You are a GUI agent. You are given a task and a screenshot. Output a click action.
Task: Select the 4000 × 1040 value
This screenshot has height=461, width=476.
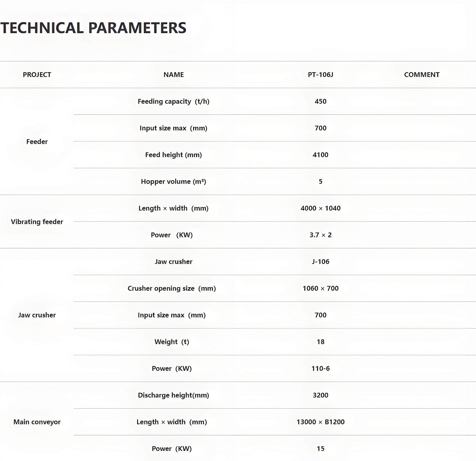[x=320, y=208]
